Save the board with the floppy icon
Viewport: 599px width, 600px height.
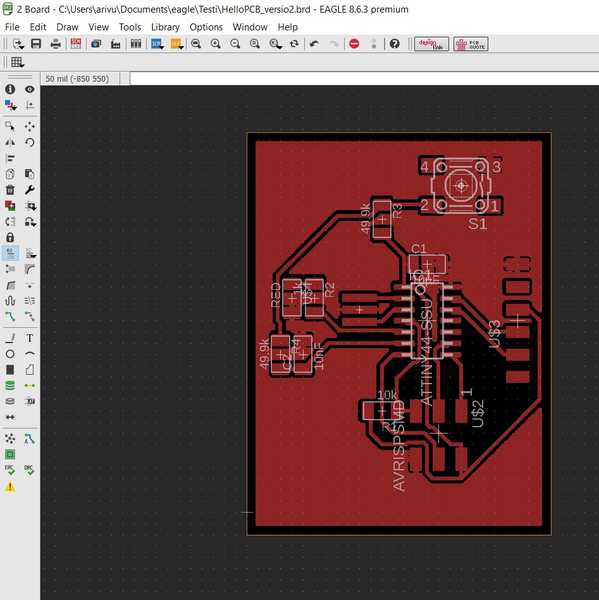tap(36, 44)
